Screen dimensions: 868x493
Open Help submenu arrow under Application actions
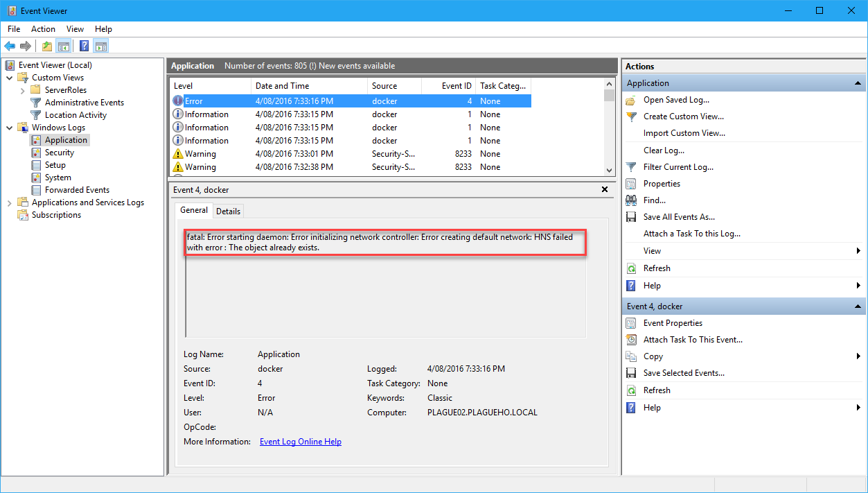(x=858, y=286)
